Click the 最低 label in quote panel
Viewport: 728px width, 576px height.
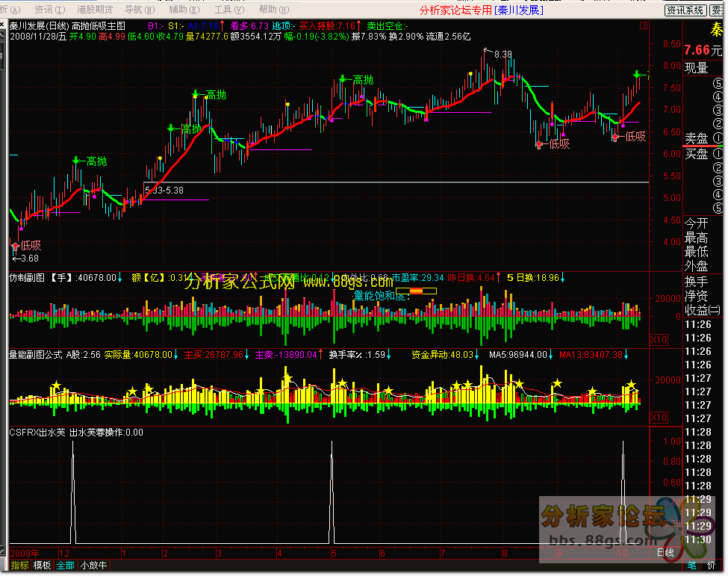[x=697, y=252]
